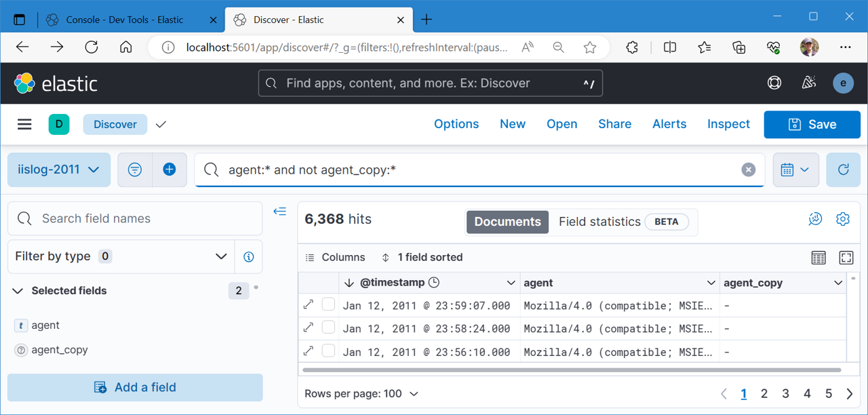
Task: Open the iislog-2011 data view dropdown
Action: coord(57,170)
